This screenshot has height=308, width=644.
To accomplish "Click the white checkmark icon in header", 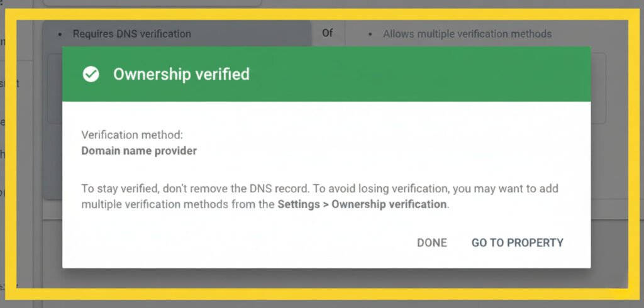I will [x=91, y=75].
